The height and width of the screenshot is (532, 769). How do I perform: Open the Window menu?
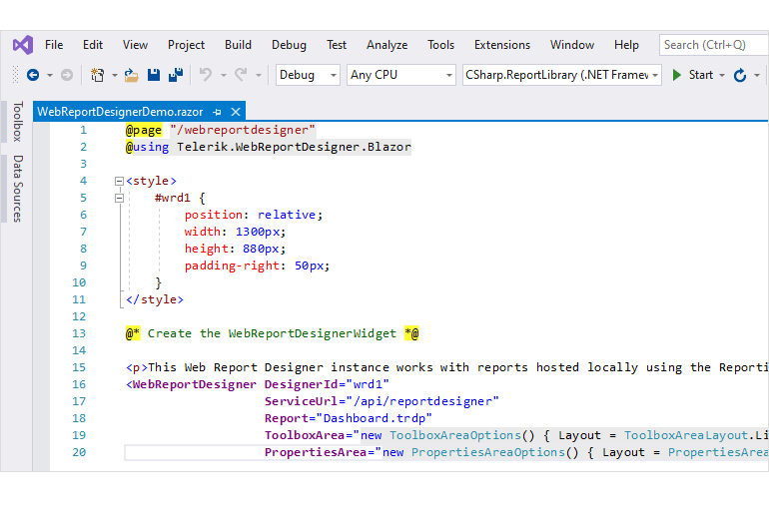pyautogui.click(x=572, y=45)
